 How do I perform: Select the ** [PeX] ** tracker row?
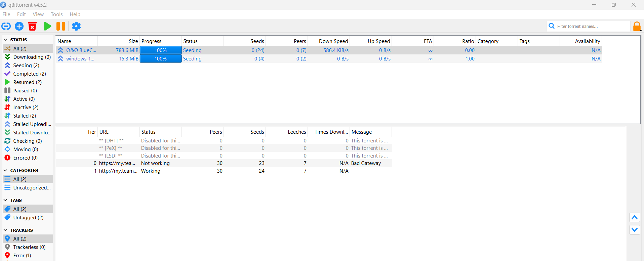[224, 148]
